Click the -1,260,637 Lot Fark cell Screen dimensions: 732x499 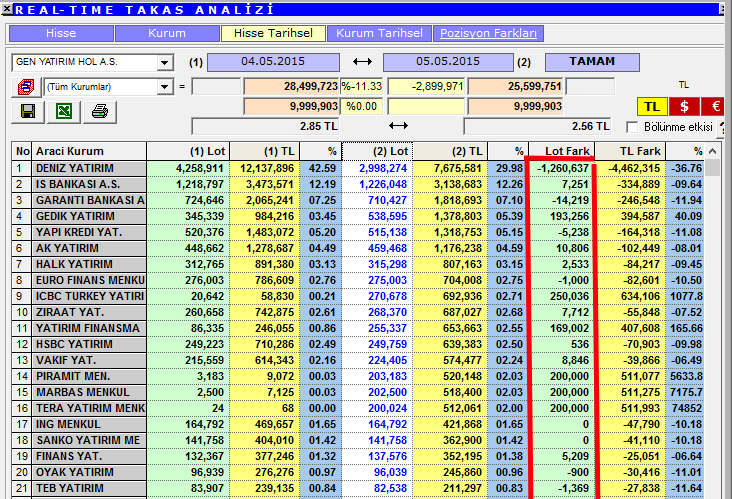click(x=562, y=169)
